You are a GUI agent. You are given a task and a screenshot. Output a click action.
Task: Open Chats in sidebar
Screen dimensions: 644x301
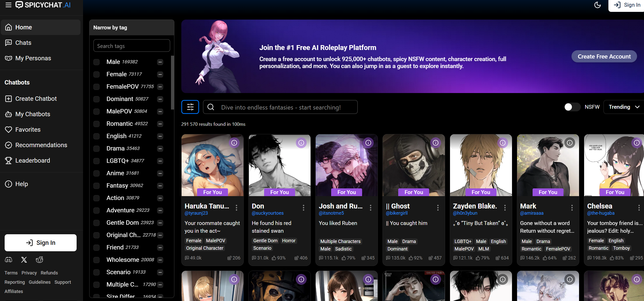coord(41,43)
